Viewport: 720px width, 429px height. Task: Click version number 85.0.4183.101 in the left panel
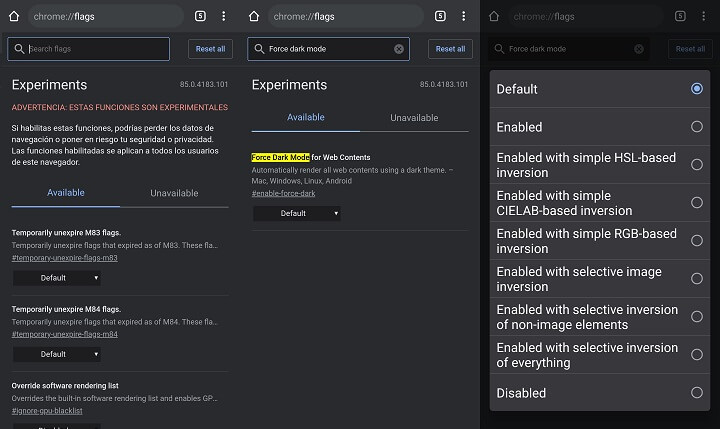click(204, 85)
